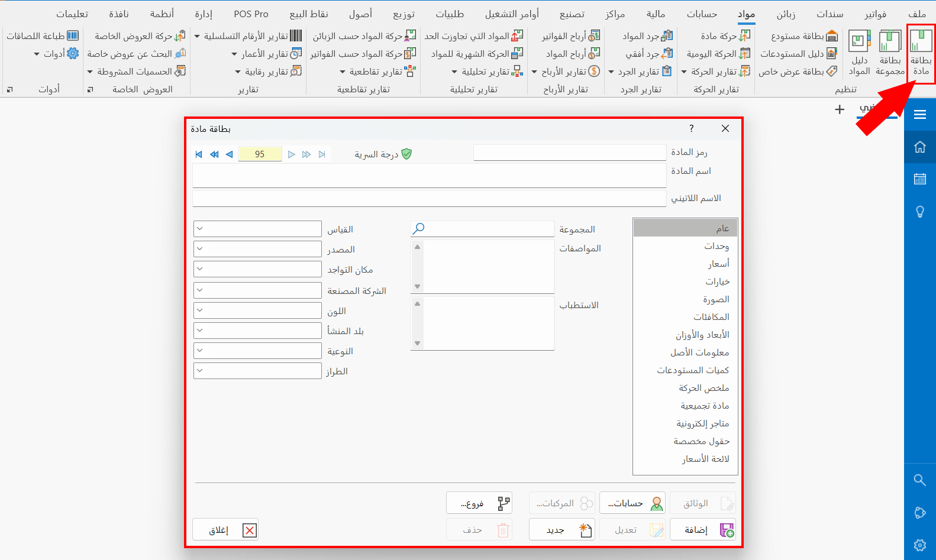Image resolution: width=936 pixels, height=560 pixels.
Task: Open the حسابات menu tab
Action: pyautogui.click(x=702, y=14)
